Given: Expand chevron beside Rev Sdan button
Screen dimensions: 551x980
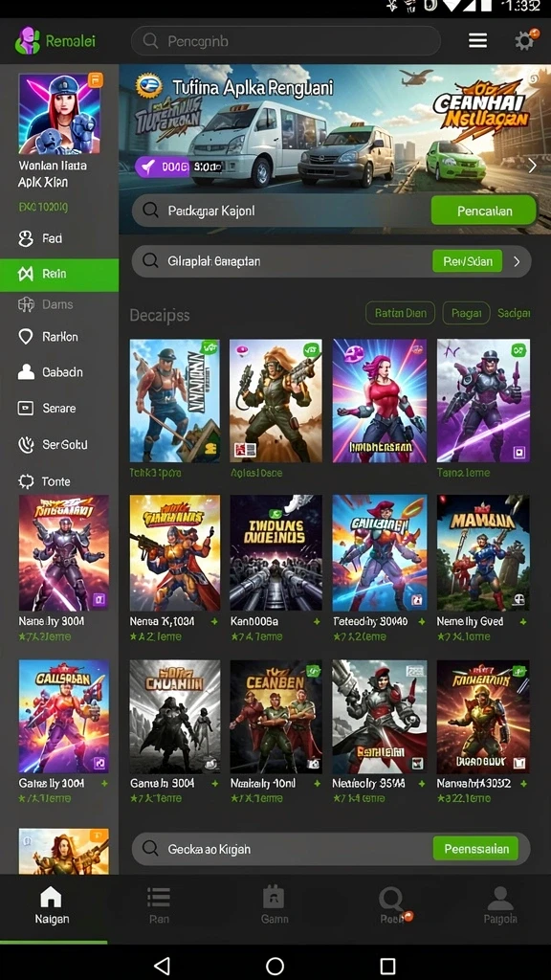Looking at the screenshot, I should tap(517, 261).
